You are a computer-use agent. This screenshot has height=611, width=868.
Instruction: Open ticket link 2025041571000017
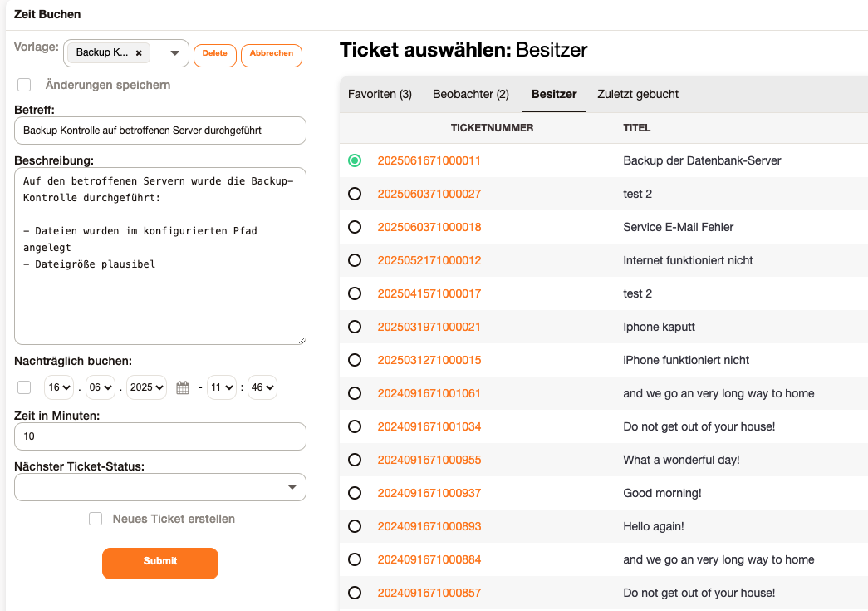[x=429, y=293]
